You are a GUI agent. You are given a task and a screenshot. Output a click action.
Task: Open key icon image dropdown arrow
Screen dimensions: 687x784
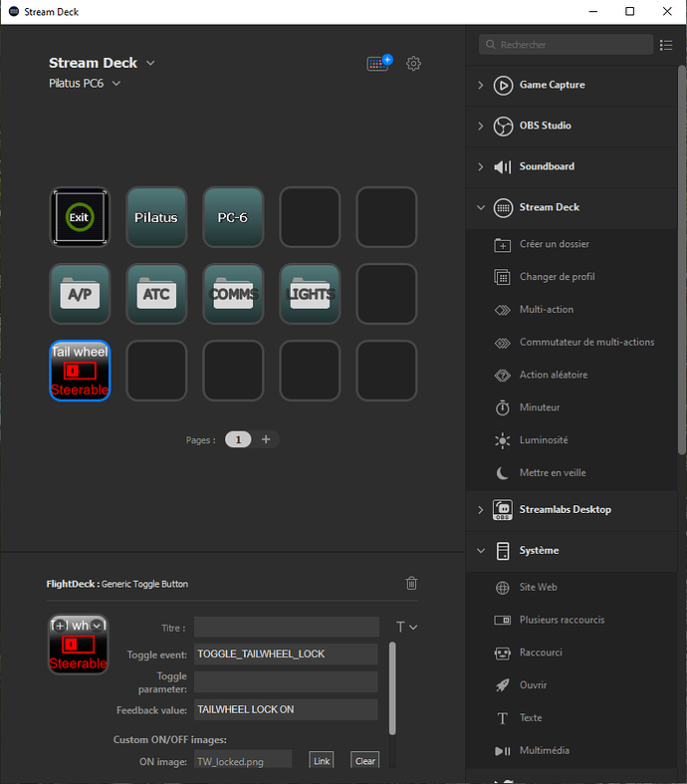[98, 626]
